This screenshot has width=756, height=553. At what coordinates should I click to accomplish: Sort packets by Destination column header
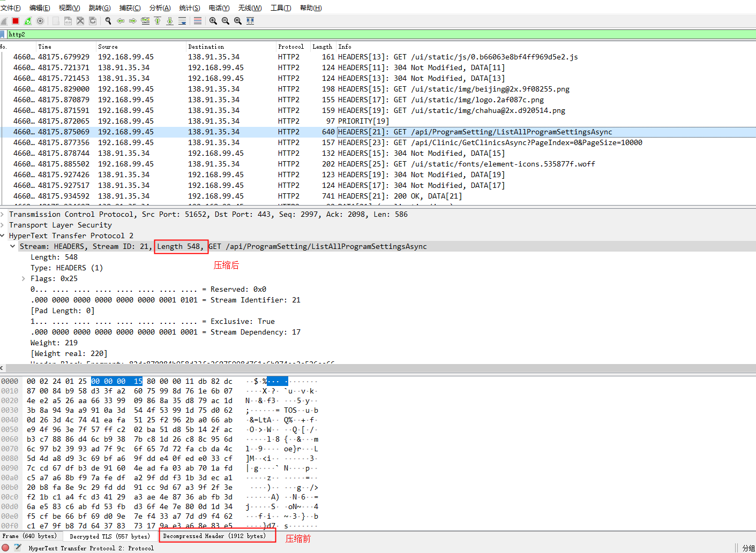coord(231,47)
